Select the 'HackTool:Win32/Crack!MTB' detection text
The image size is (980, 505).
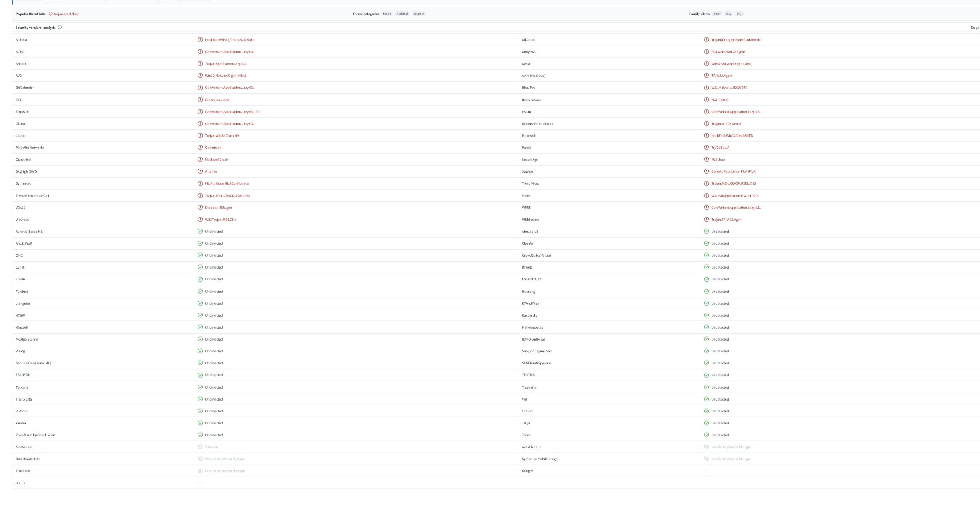pos(732,136)
